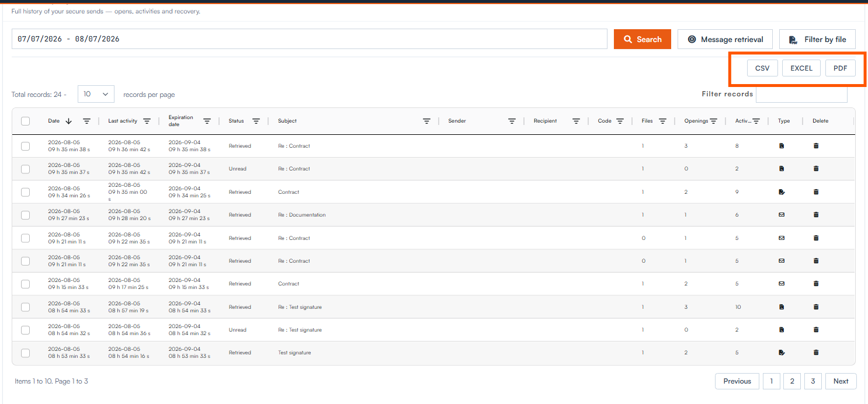Screen dimensions: 868x404
Task: Delete the Re : Documentation message
Action: 816,215
